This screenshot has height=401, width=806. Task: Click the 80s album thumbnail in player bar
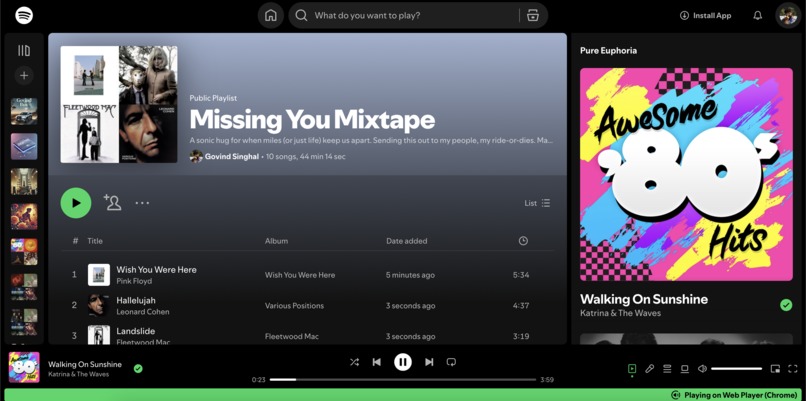pyautogui.click(x=24, y=367)
